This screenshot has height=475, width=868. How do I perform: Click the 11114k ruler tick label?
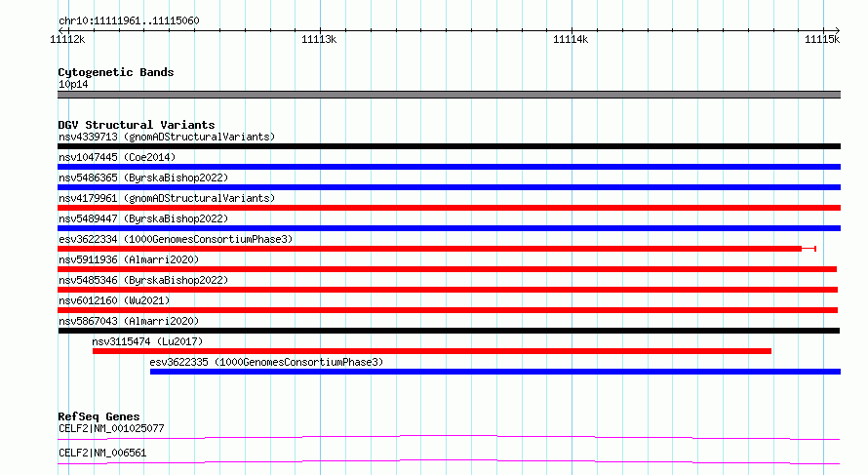click(571, 39)
